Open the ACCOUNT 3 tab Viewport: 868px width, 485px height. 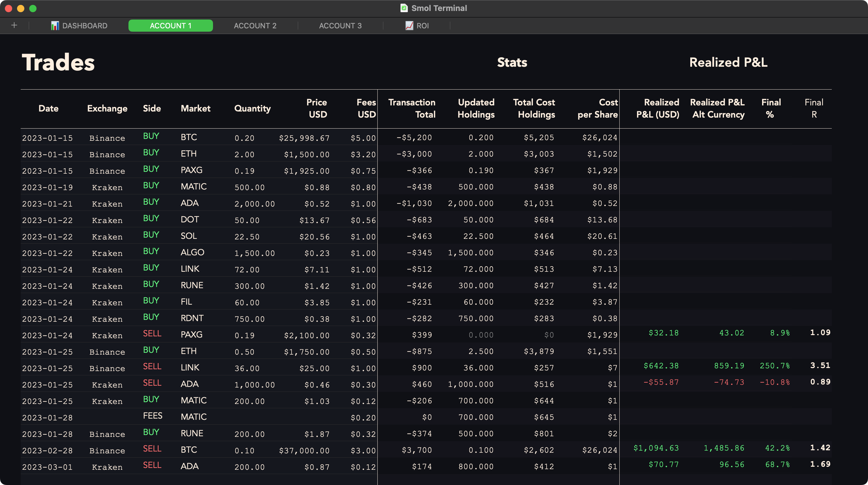tap(340, 26)
